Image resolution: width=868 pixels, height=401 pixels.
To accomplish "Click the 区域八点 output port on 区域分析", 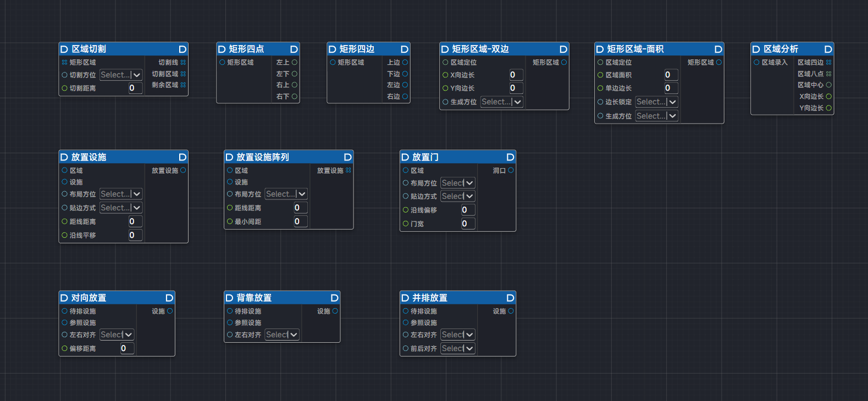I will pyautogui.click(x=828, y=74).
